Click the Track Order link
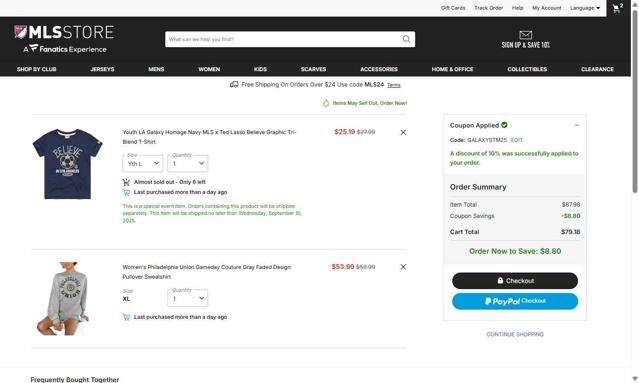Screen dimensions: 639x383 [x=489, y=8]
